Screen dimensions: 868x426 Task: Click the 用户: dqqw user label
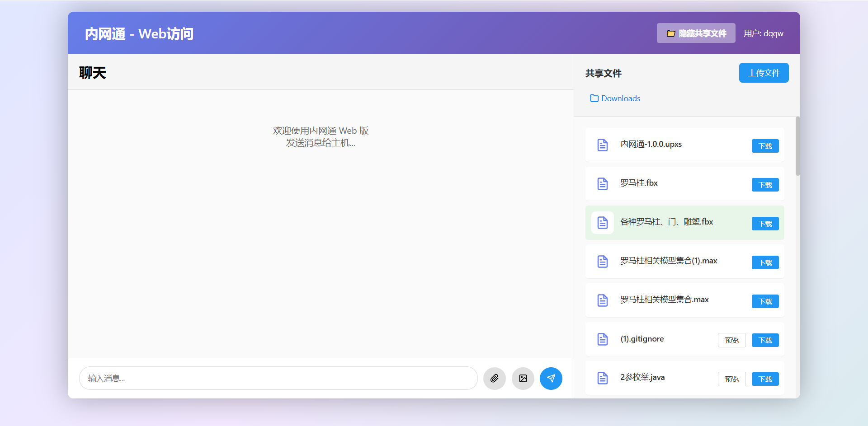coord(763,33)
